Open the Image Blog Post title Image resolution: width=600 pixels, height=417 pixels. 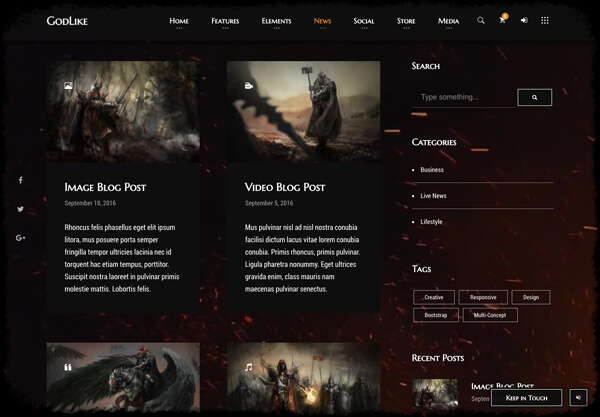tap(105, 187)
